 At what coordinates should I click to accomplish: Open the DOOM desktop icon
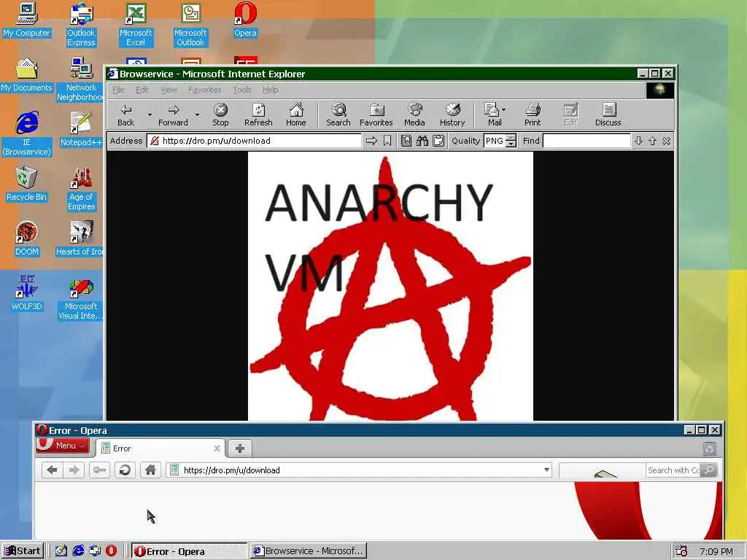tap(27, 239)
